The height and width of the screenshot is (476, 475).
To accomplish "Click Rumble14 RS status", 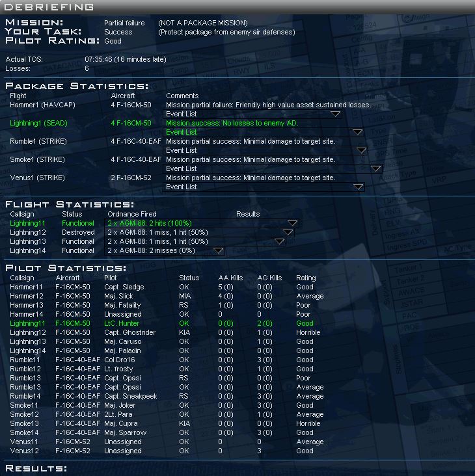I will pyautogui.click(x=183, y=397).
